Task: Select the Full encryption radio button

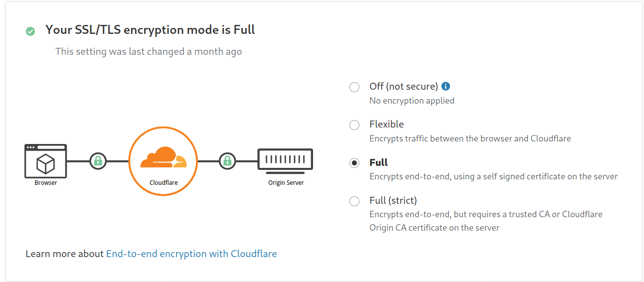Action: [354, 163]
